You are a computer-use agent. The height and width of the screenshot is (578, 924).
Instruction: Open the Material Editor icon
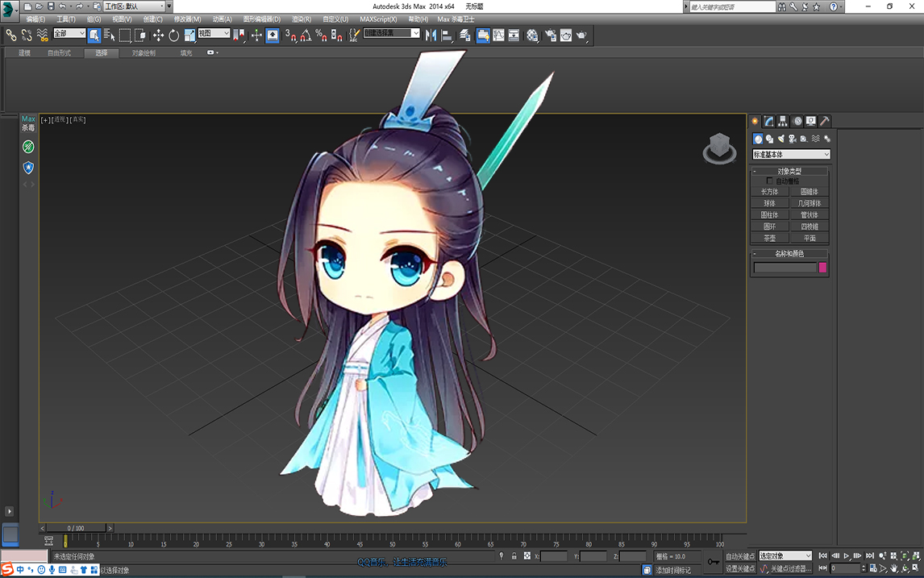[532, 35]
